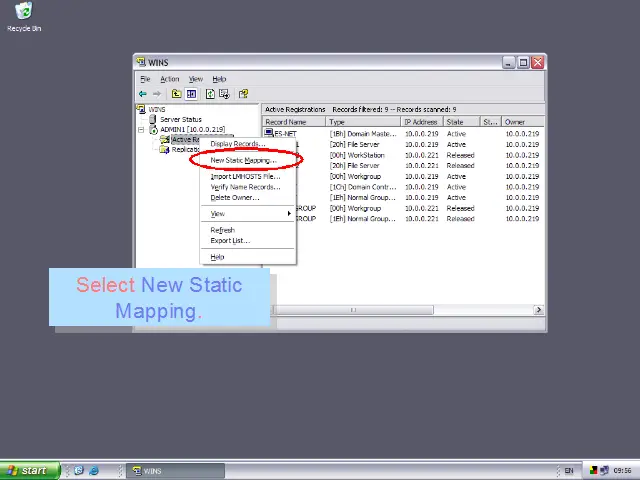Image resolution: width=640 pixels, height=480 pixels.
Task: Sort by IP Address column header
Action: (422, 122)
